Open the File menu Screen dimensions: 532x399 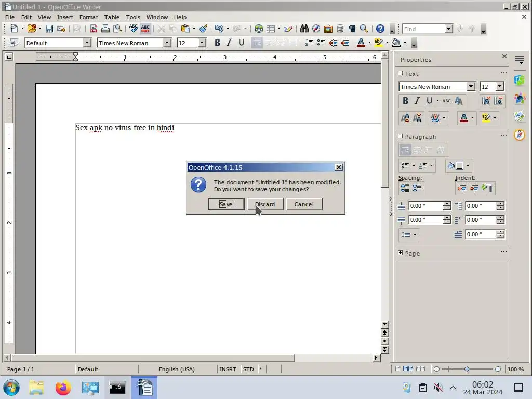[x=9, y=17]
